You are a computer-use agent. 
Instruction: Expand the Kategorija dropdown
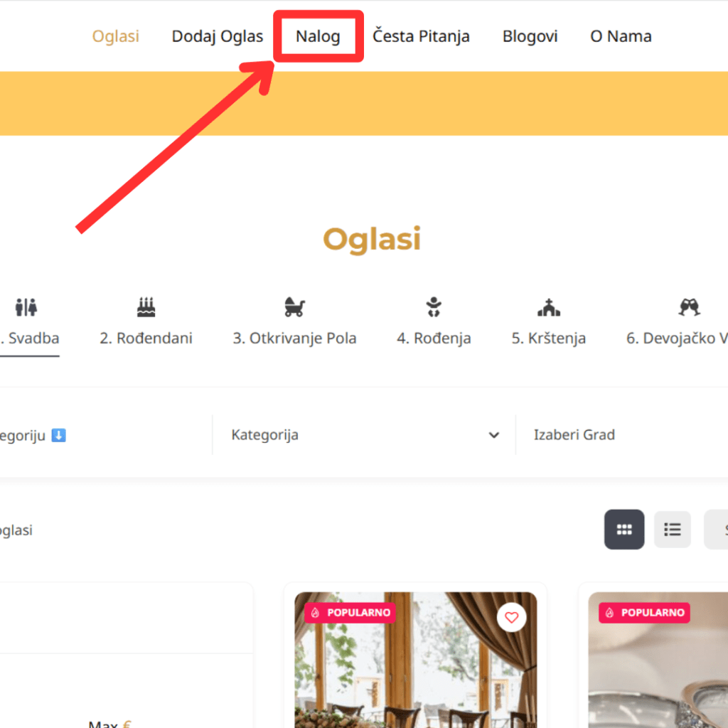363,435
